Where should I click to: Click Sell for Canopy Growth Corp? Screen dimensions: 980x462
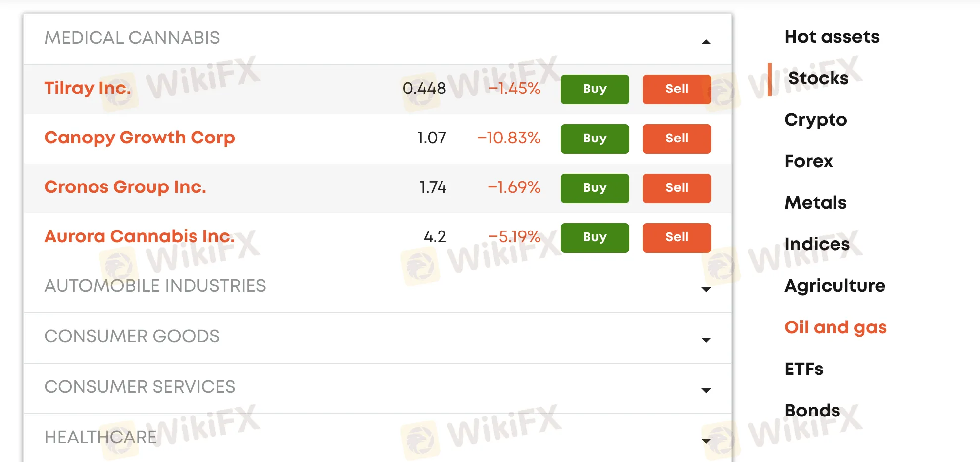coord(677,139)
